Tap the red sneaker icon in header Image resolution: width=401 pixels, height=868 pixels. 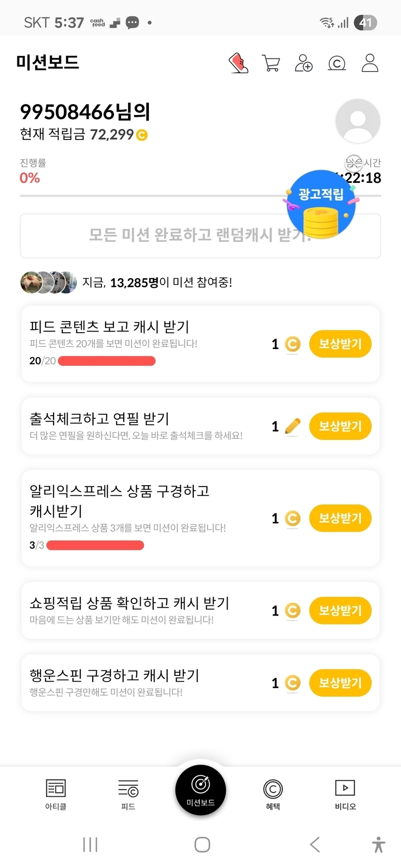click(238, 63)
